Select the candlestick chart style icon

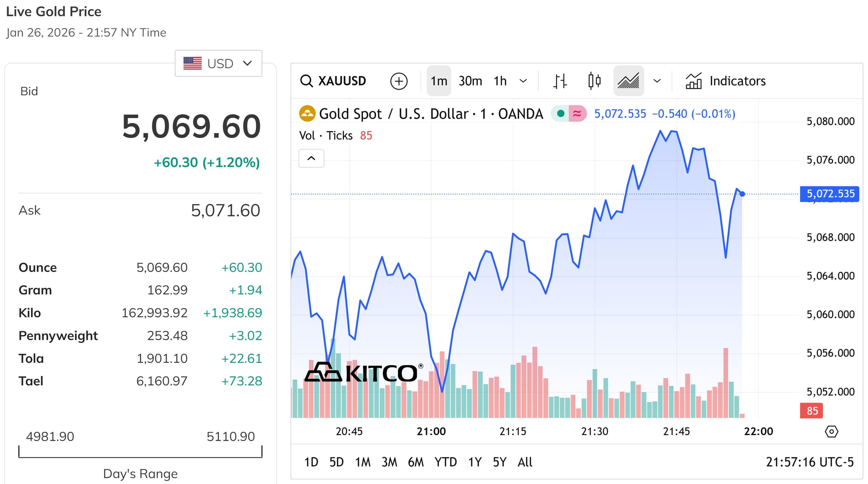pyautogui.click(x=594, y=81)
